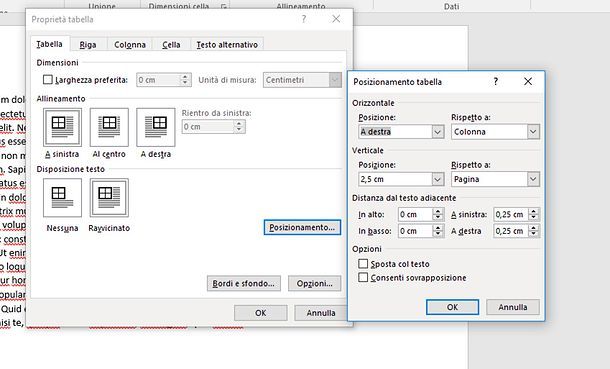The image size is (610, 369).
Task: Open Dimensioni cella dialog launcher in ribbon
Action: pos(224,7)
